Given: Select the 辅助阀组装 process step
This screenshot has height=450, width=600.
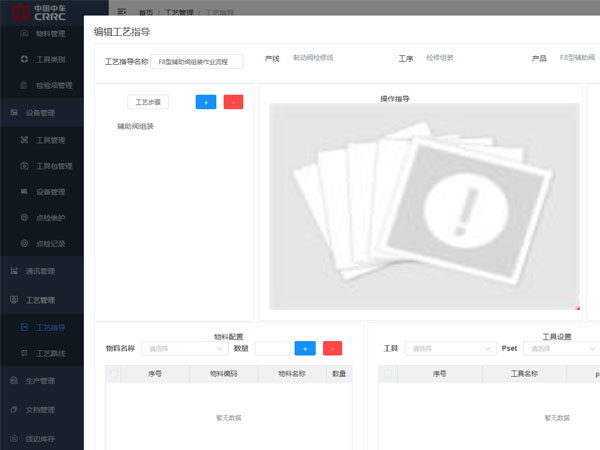Looking at the screenshot, I should pyautogui.click(x=135, y=126).
